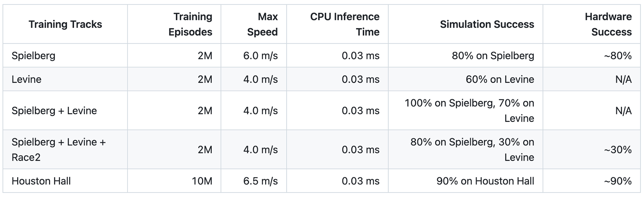
Task: Click the Training Tracks column header
Action: [65, 24]
